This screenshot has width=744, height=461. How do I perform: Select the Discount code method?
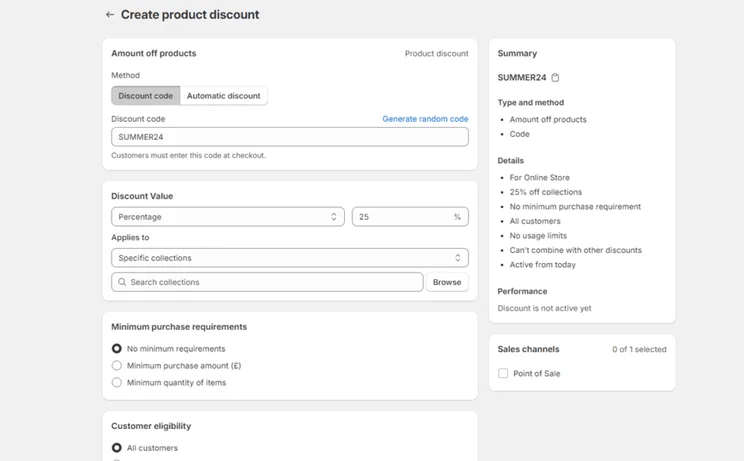(x=146, y=95)
